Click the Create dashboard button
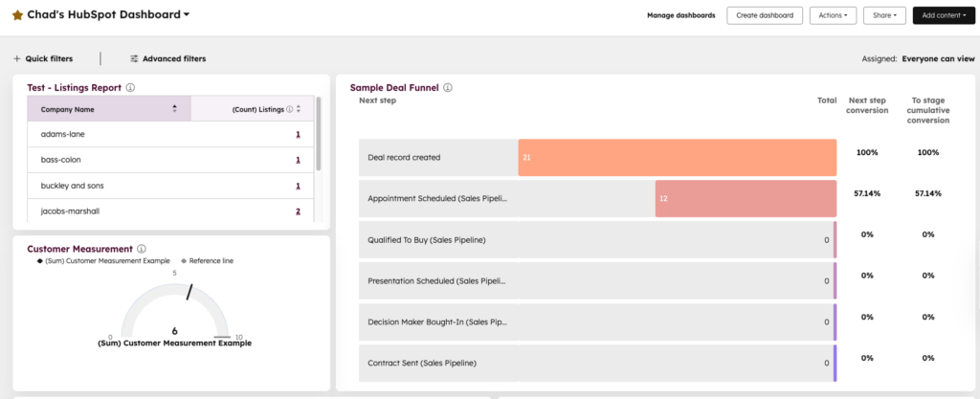Viewport: 980px width, 399px height. (x=765, y=15)
